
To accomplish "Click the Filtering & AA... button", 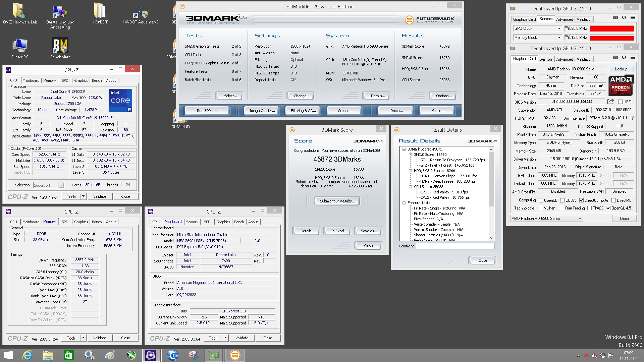I will [x=303, y=111].
